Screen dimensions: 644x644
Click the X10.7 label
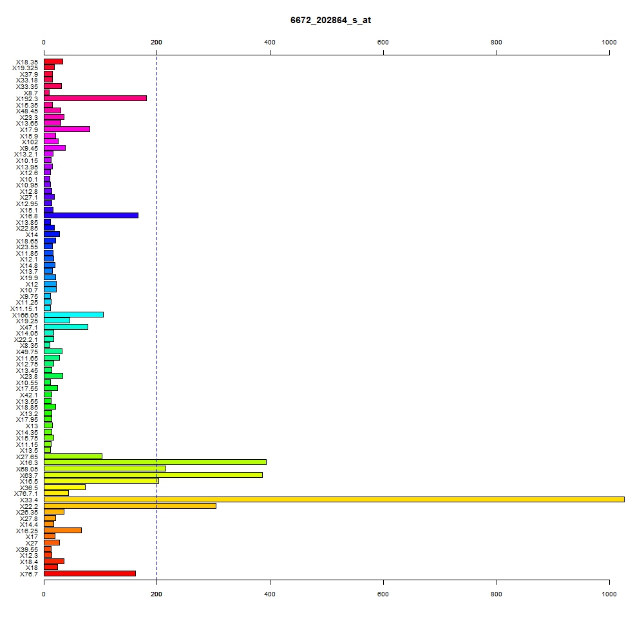pos(29,290)
